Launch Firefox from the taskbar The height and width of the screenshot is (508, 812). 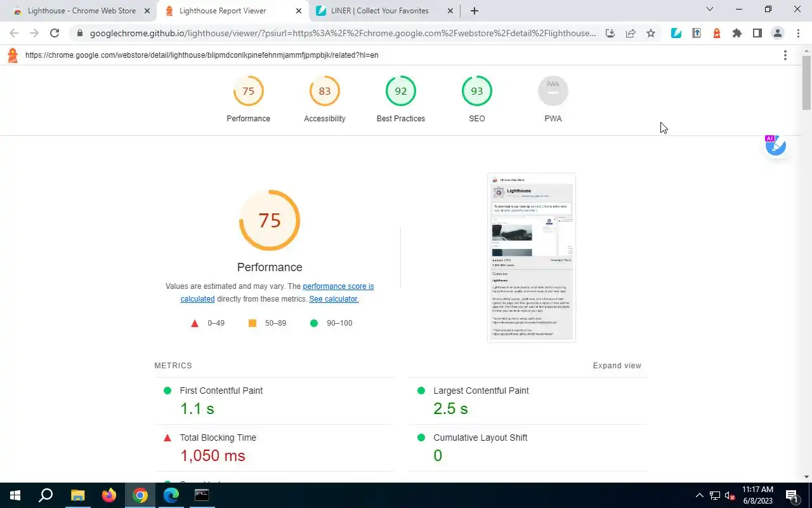109,495
